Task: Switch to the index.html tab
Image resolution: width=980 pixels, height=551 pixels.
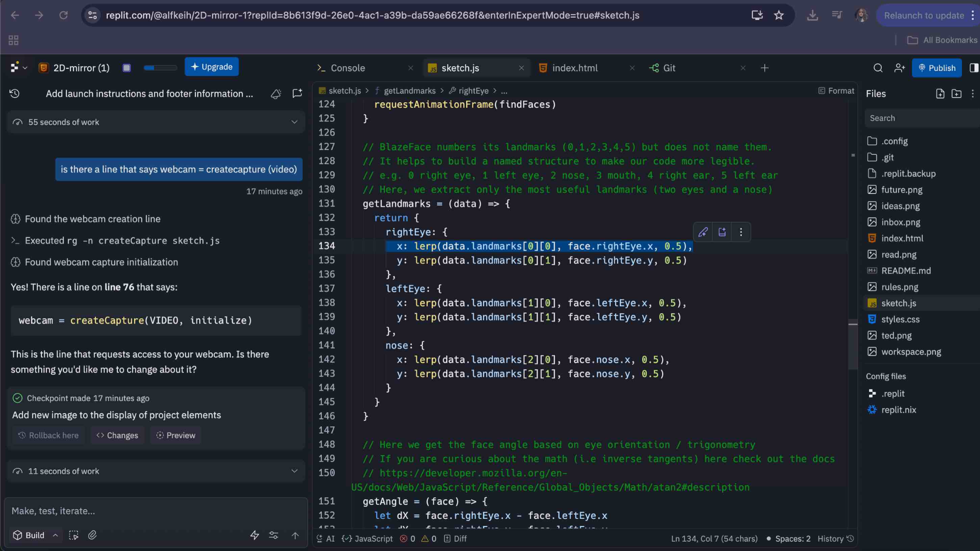Action: coord(575,68)
